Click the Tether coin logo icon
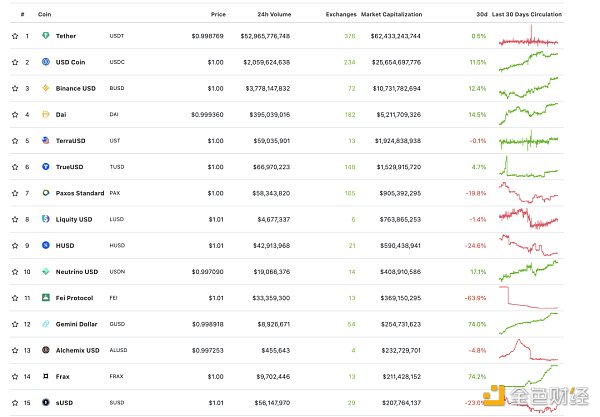 click(46, 36)
